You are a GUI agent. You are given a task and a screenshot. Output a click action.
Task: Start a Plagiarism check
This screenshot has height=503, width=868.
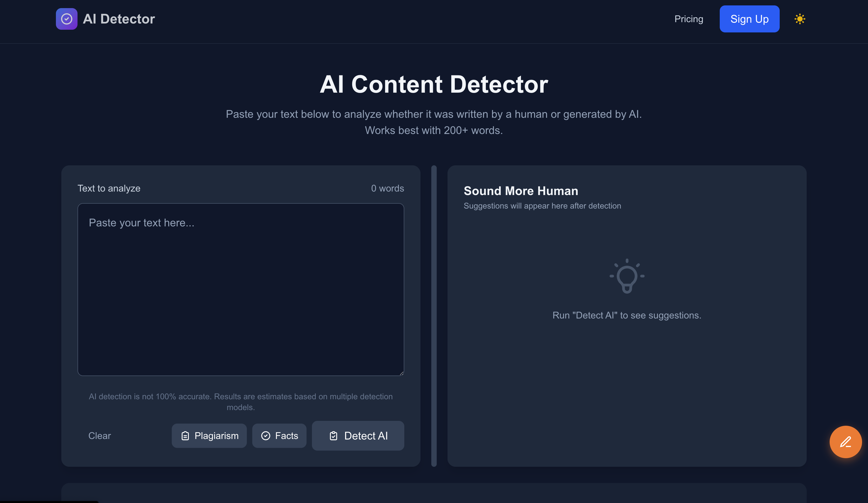[209, 435]
